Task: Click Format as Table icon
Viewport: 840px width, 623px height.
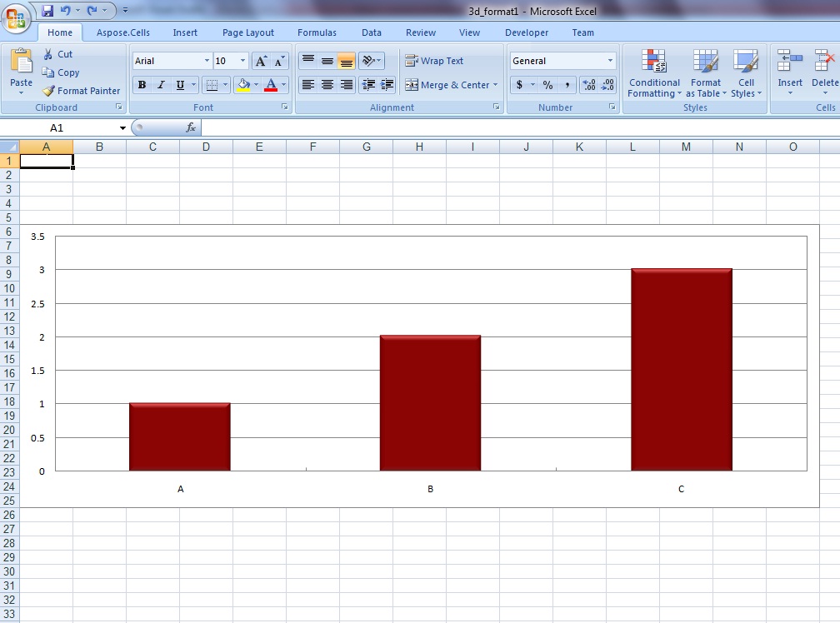Action: 706,62
